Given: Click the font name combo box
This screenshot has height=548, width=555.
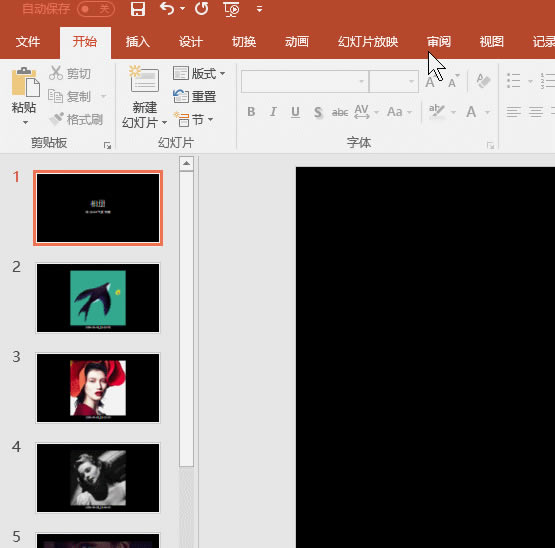Looking at the screenshot, I should 305,81.
